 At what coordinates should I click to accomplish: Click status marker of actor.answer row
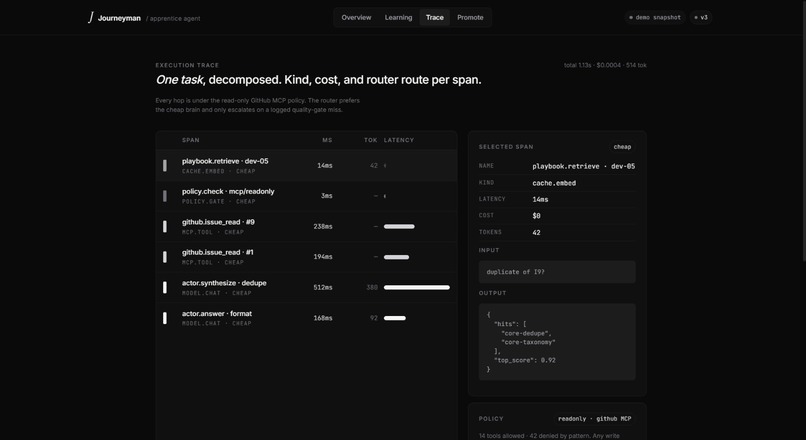tap(164, 318)
